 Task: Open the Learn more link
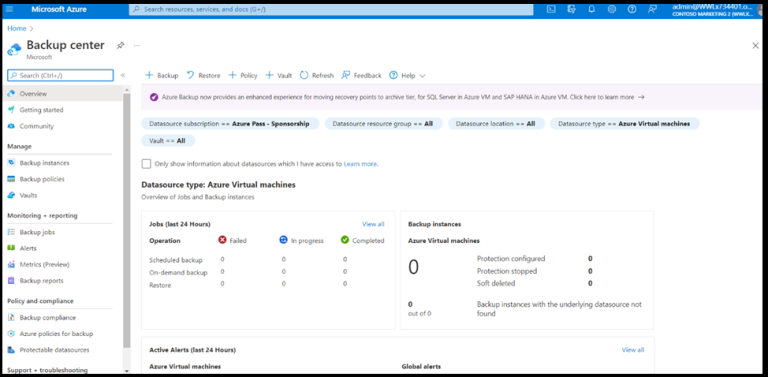click(x=360, y=164)
